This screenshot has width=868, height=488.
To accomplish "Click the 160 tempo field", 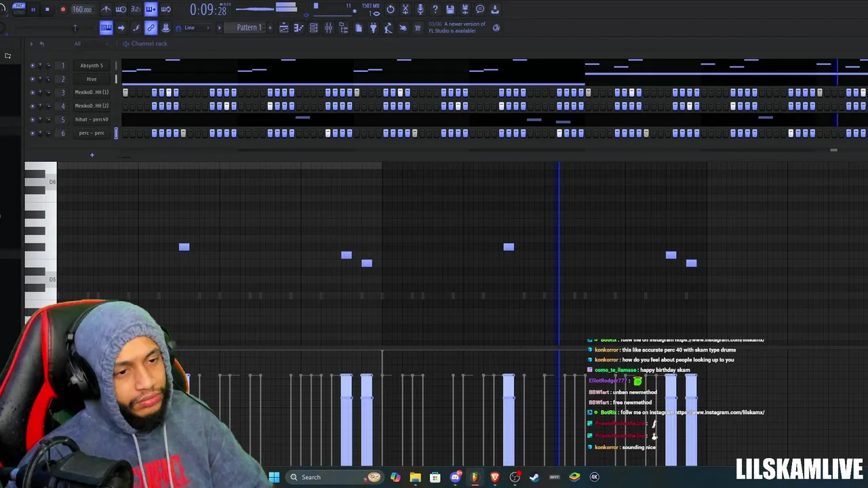I will click(82, 9).
